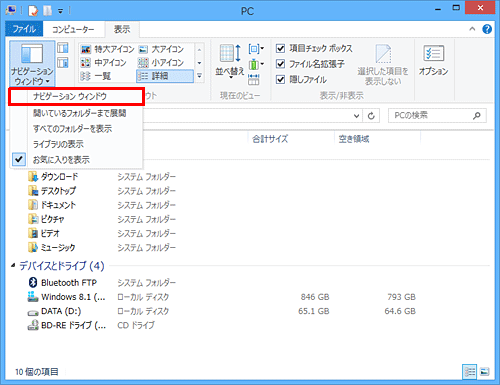Open the PC system menu icon in title bar
Image resolution: width=500 pixels, height=385 pixels.
pyautogui.click(x=11, y=10)
